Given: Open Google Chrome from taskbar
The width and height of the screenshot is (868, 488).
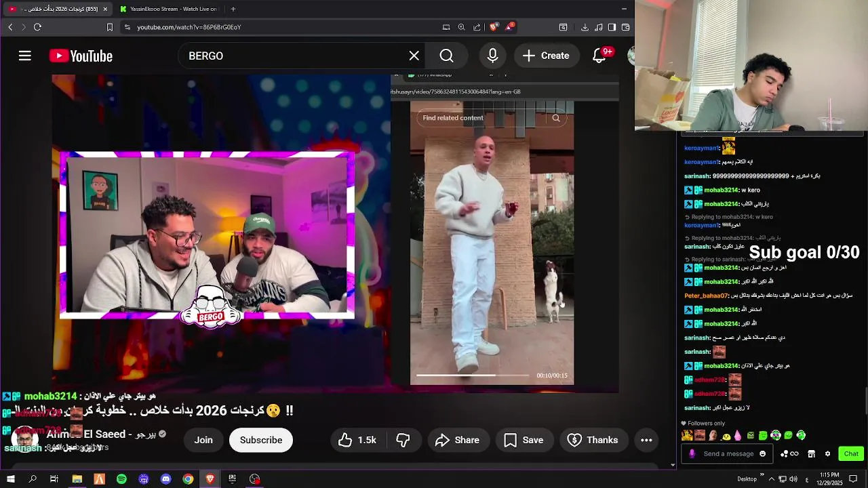Looking at the screenshot, I should tap(188, 479).
